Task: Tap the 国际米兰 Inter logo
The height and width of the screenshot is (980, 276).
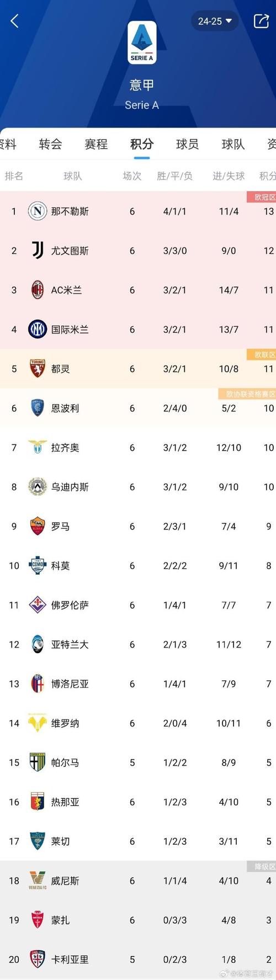Action: pos(38,330)
